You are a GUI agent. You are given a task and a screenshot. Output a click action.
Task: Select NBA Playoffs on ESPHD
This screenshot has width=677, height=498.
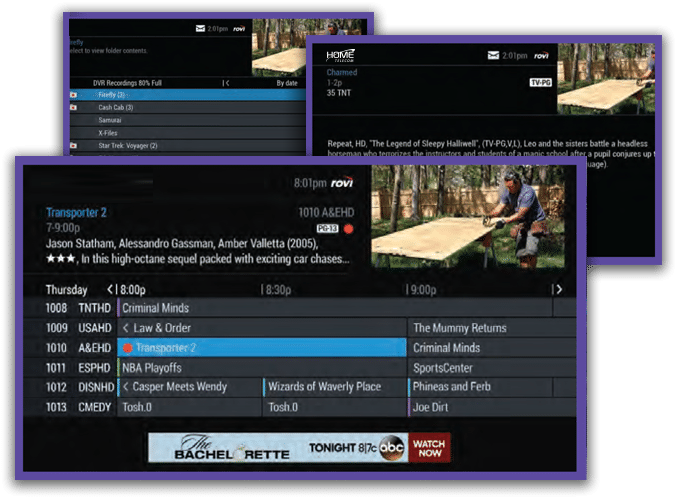click(x=262, y=368)
